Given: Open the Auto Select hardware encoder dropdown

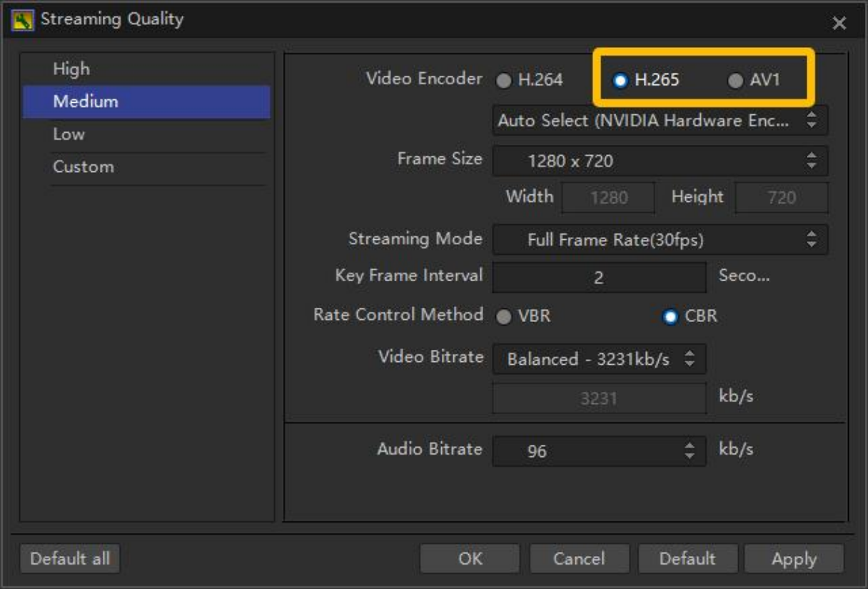Looking at the screenshot, I should [660, 121].
